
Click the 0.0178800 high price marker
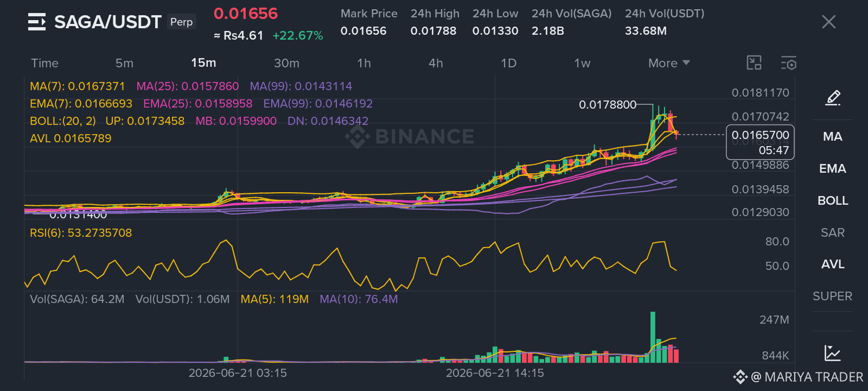pyautogui.click(x=608, y=104)
